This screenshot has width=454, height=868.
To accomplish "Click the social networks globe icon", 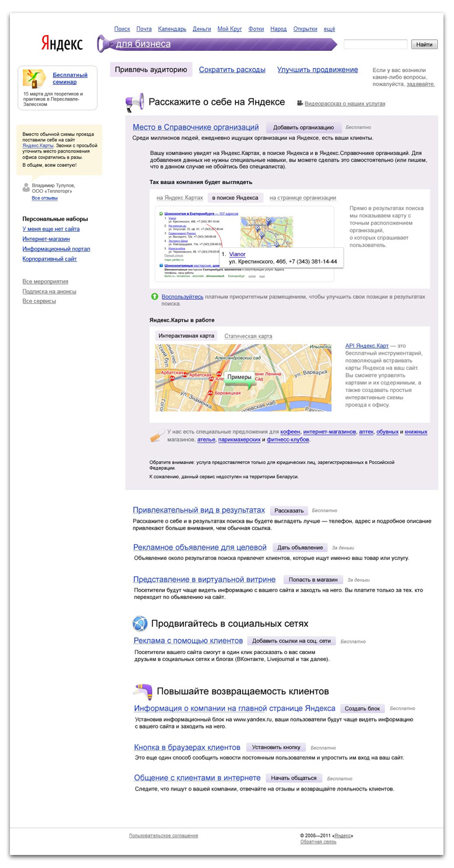I will pyautogui.click(x=140, y=623).
